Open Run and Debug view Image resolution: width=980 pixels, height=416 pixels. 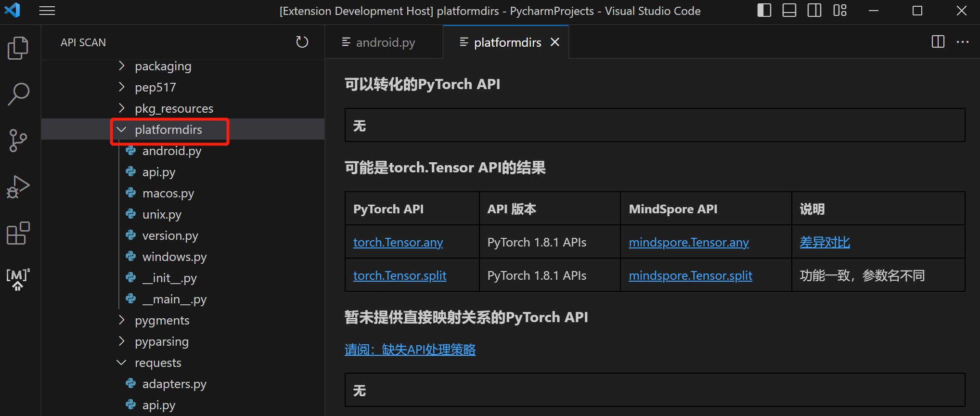(18, 187)
